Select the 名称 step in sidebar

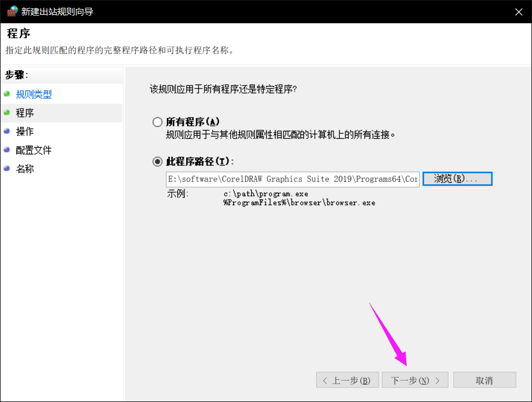click(x=25, y=169)
